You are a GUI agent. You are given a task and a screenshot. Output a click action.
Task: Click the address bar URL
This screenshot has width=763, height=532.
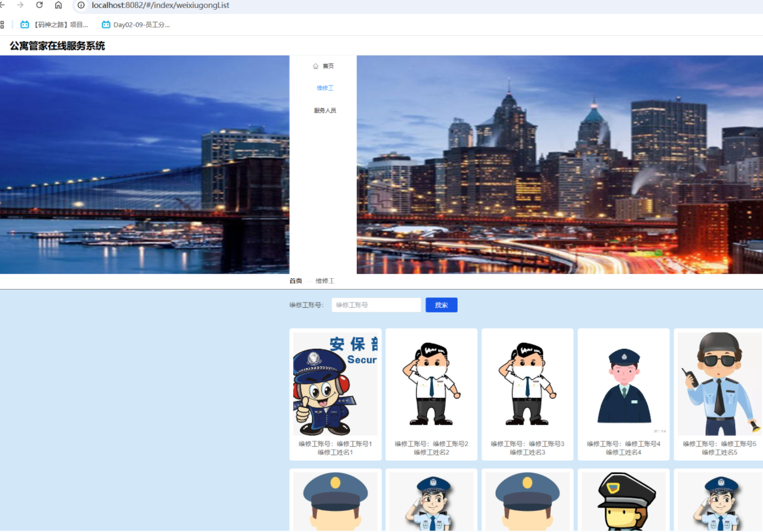pos(160,5)
